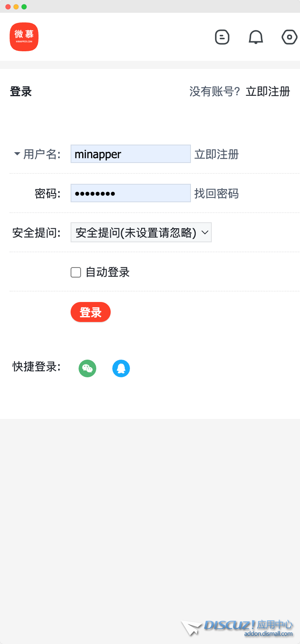Screen dimensions: 300x644
Task: Click into the 密码 password field
Action: pyautogui.click(x=130, y=193)
